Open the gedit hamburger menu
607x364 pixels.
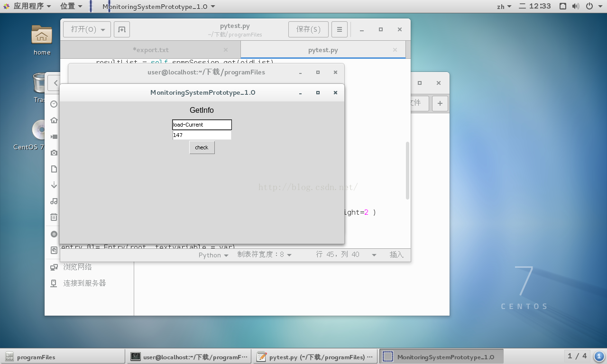(x=340, y=29)
